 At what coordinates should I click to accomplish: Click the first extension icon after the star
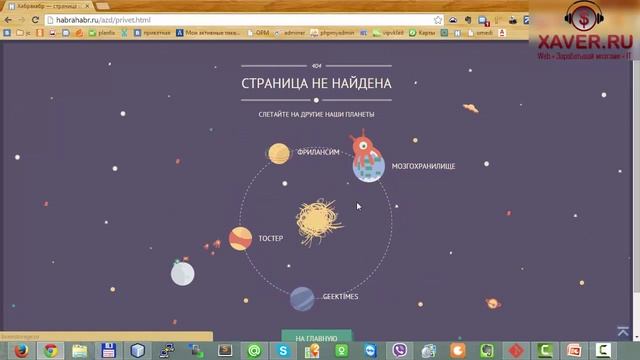(x=453, y=20)
